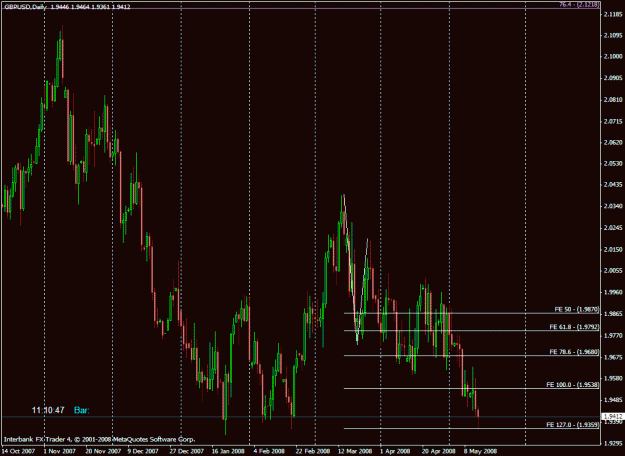Click the 76.4 - (2.1218) level label
Screen dimensions: 625x456
[x=578, y=4]
